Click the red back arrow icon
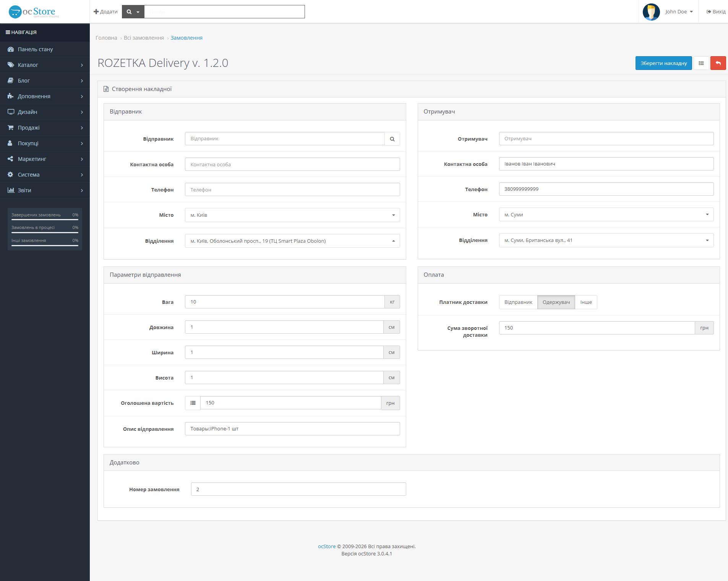Image resolution: width=728 pixels, height=581 pixels. click(x=718, y=63)
